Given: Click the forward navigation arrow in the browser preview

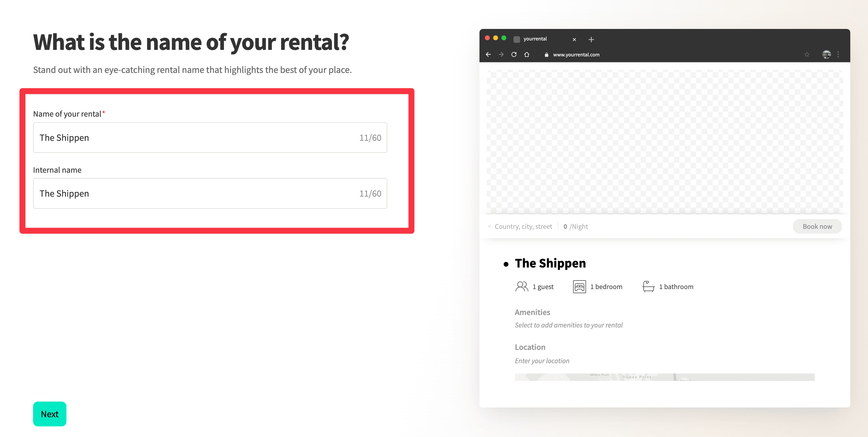Looking at the screenshot, I should [x=501, y=54].
